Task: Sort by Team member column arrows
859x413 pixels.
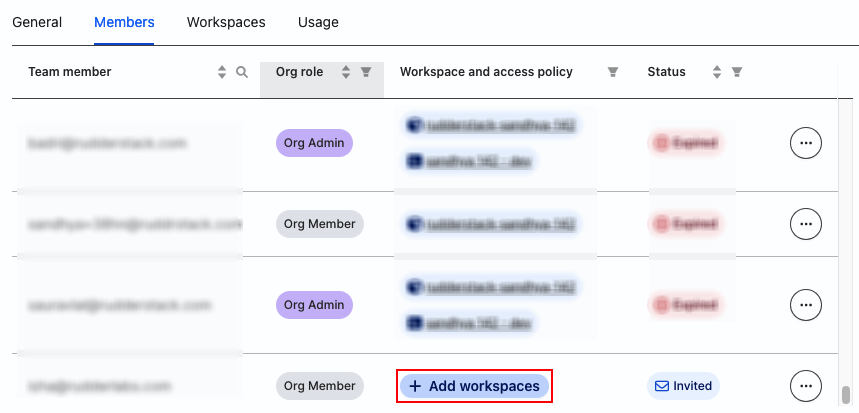Action: (222, 72)
